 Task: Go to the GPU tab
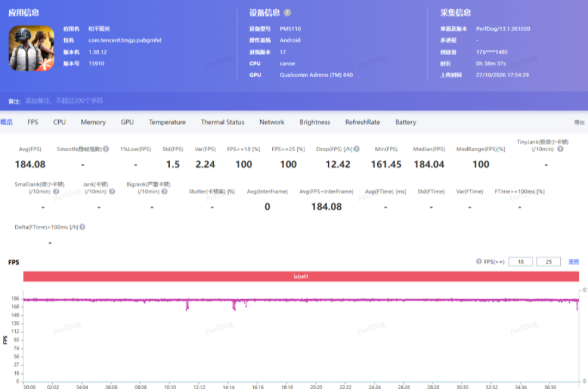(127, 122)
